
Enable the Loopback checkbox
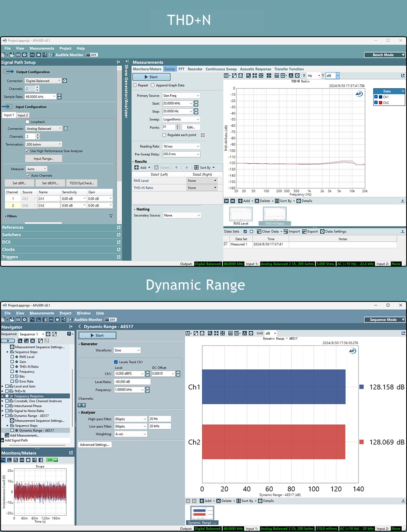pos(28,122)
